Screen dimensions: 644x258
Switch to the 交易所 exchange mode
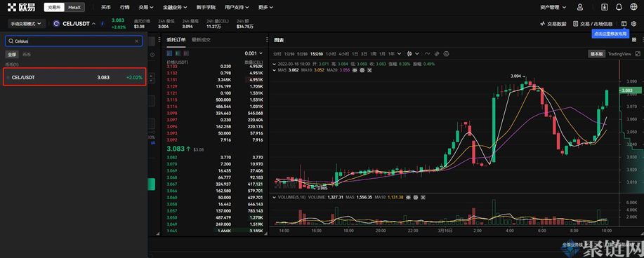pos(54,8)
